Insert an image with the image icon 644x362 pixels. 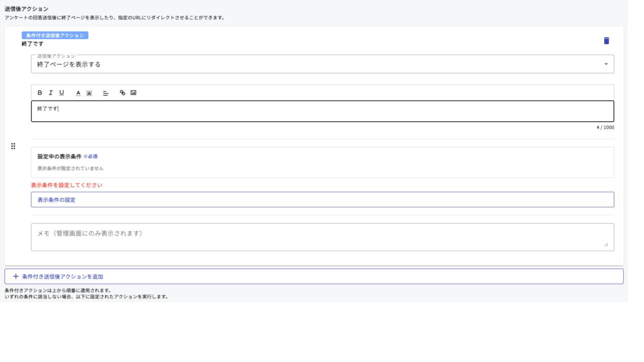pyautogui.click(x=133, y=93)
